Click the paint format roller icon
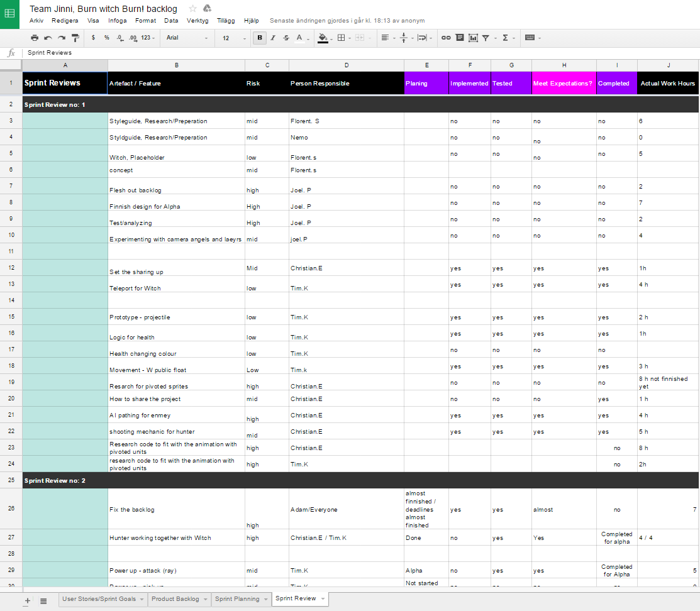 click(x=75, y=38)
